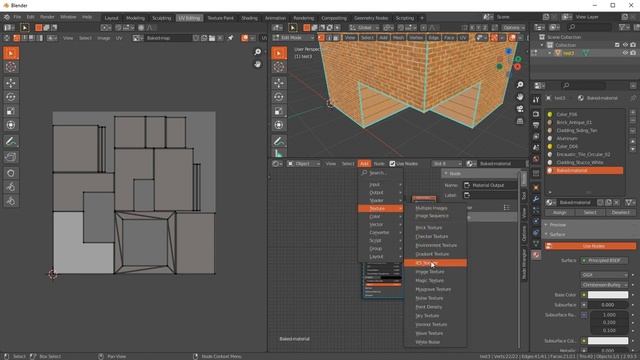Click the UV editor zoom magnifier gizmo
Screen dimensions: 640x360
tap(258, 52)
